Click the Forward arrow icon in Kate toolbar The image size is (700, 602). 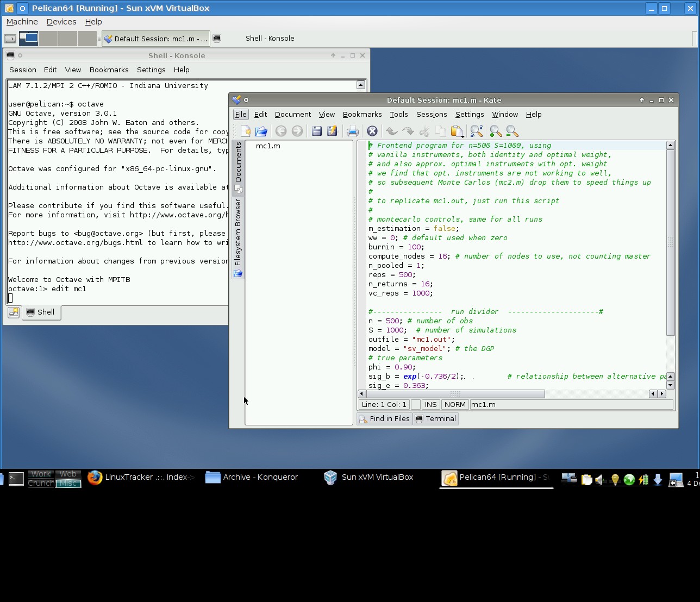tap(297, 131)
